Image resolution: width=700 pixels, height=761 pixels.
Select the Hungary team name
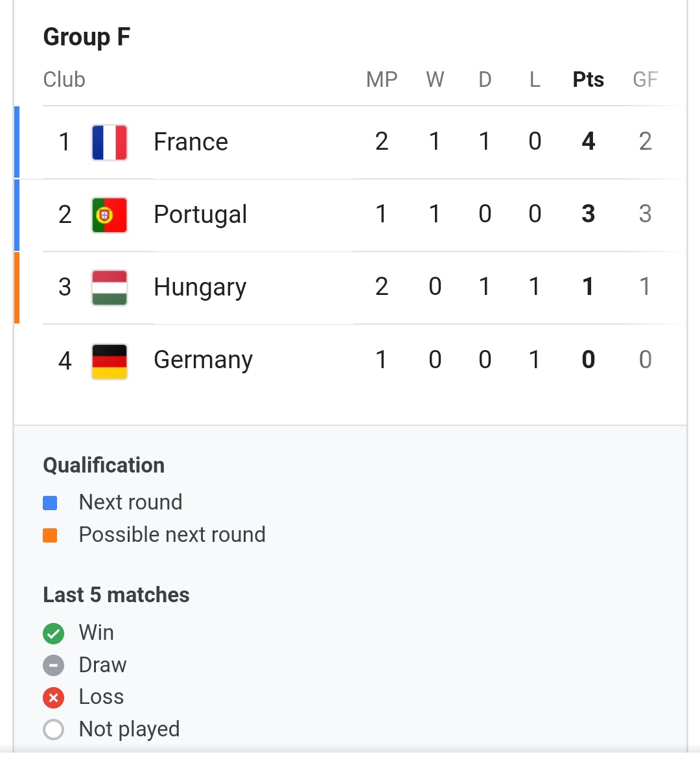coord(200,287)
